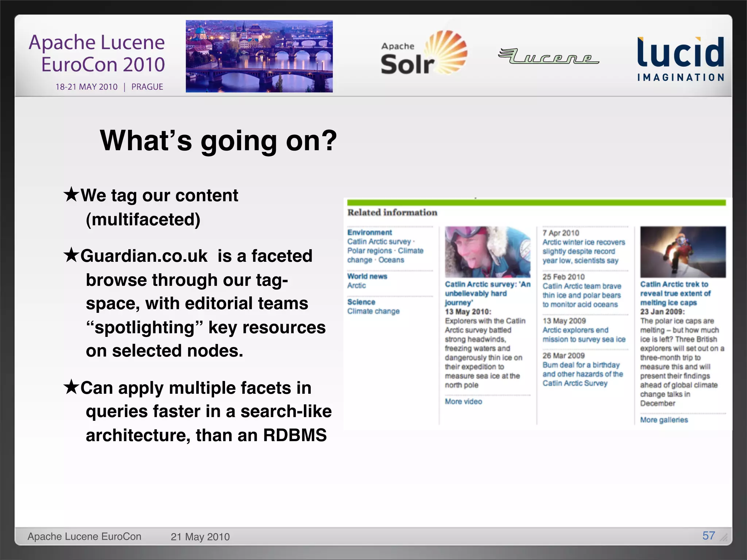
Task: Click the '23 Jan 2009:' gallery date
Action: (662, 312)
